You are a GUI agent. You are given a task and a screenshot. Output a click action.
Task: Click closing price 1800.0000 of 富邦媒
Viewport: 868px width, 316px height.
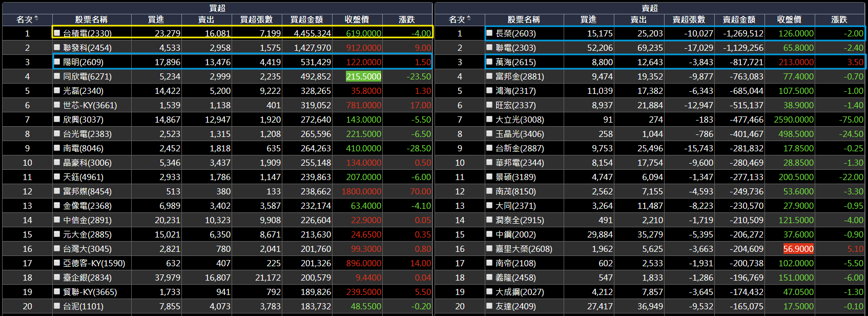[x=361, y=191]
